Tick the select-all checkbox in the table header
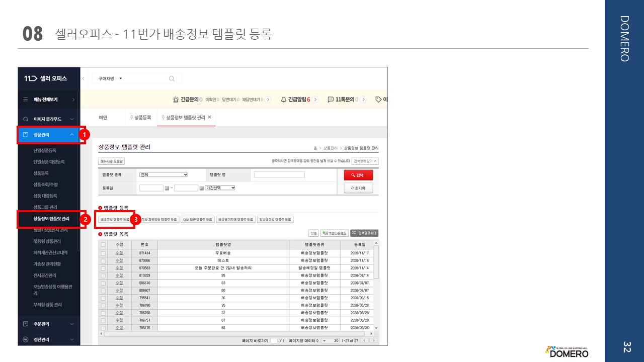The image size is (644, 362). (103, 244)
